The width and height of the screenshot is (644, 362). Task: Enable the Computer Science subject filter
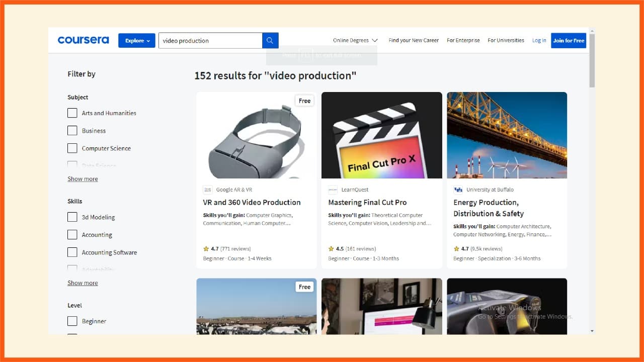point(72,148)
